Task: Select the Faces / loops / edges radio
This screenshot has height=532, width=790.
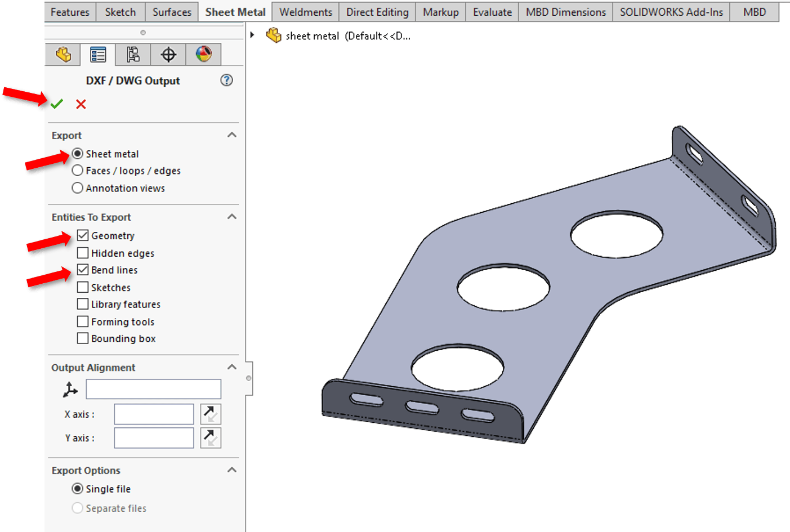Action: click(x=77, y=170)
